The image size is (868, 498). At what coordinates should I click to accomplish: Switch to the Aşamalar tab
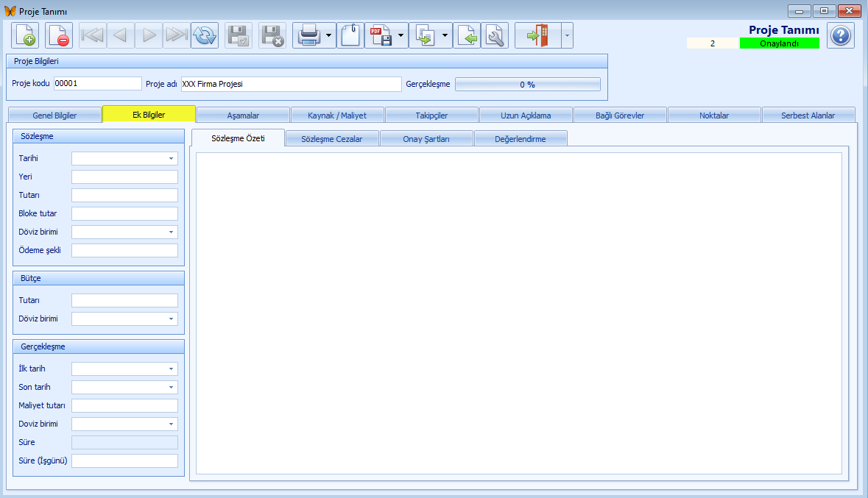coord(243,115)
